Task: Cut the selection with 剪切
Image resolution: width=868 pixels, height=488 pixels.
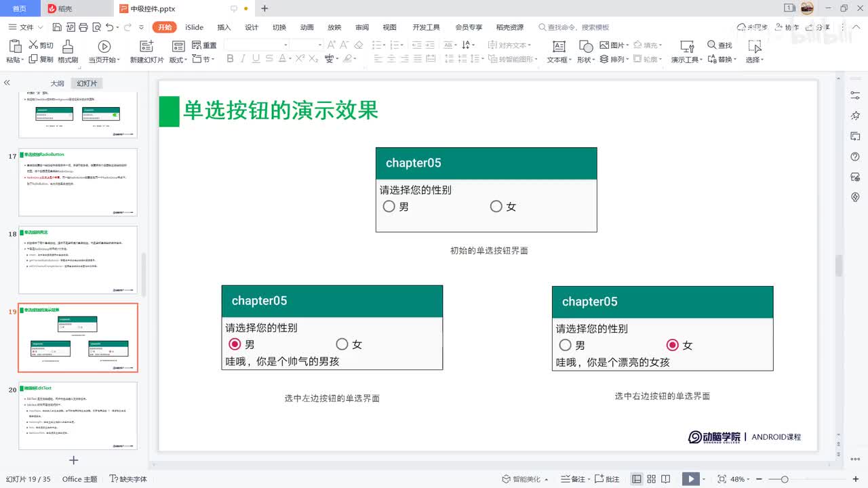Action: (x=41, y=45)
